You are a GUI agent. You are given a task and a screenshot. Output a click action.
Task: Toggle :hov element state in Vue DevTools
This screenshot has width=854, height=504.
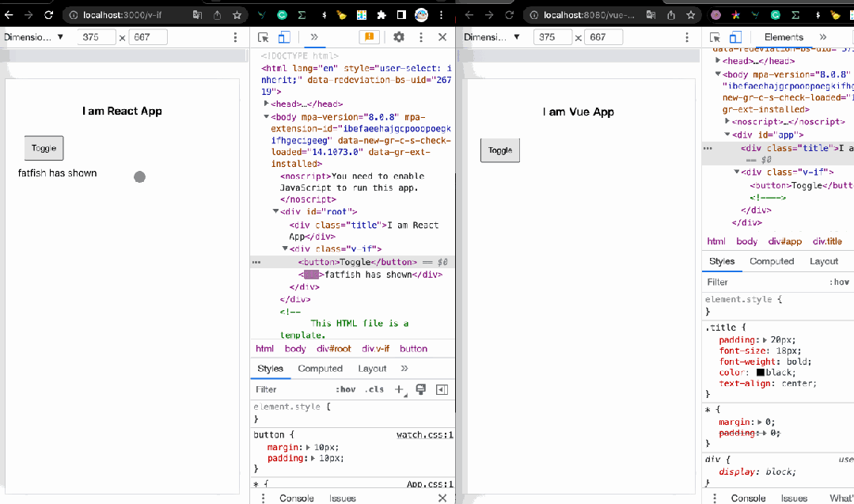click(839, 282)
